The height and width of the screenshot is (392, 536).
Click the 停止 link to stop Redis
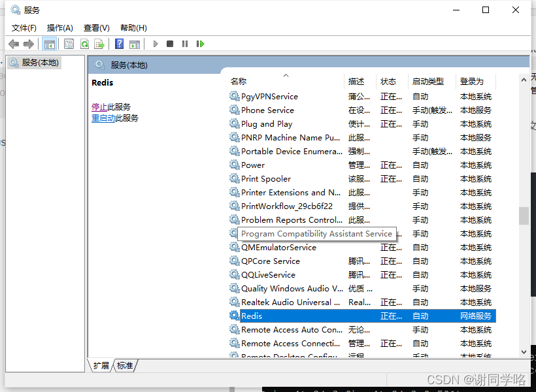(x=99, y=107)
